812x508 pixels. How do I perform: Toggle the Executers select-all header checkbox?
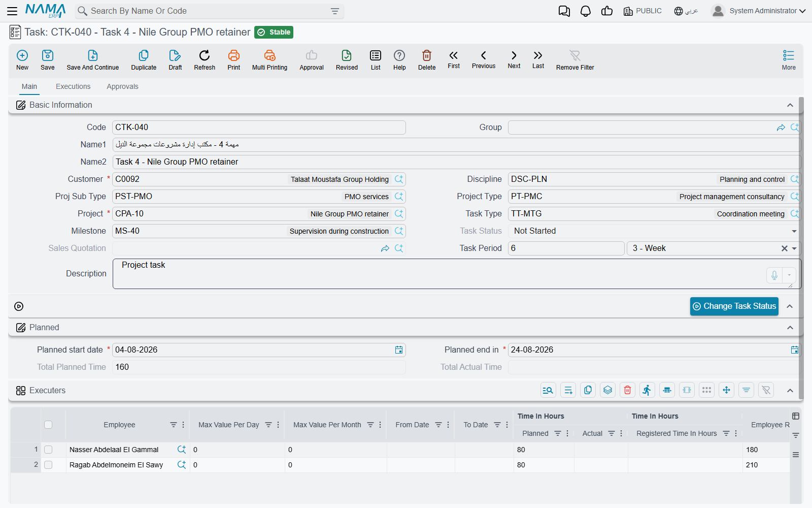pos(48,425)
